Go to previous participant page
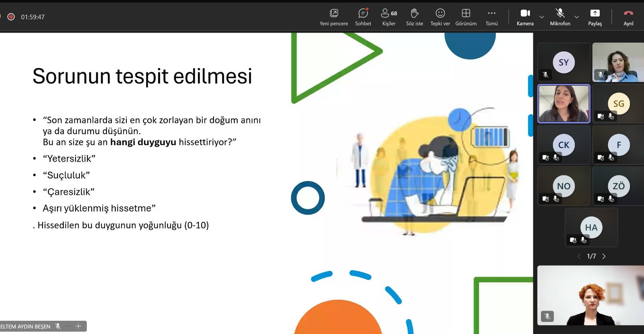 579,256
